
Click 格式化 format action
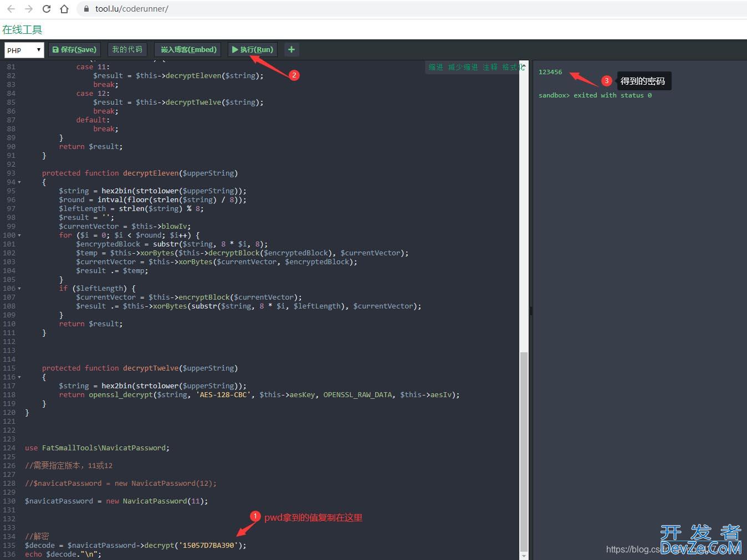[x=513, y=67]
